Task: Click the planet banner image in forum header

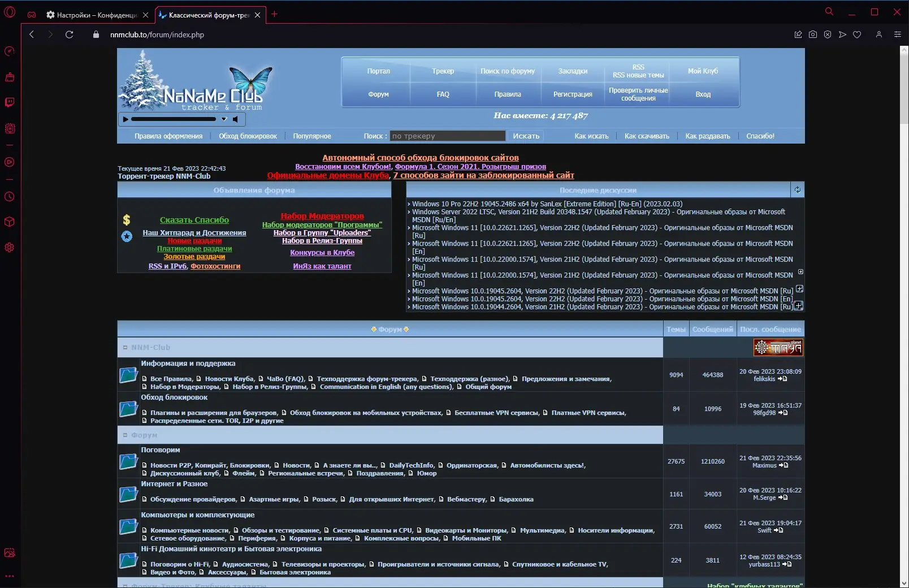Action: click(778, 348)
